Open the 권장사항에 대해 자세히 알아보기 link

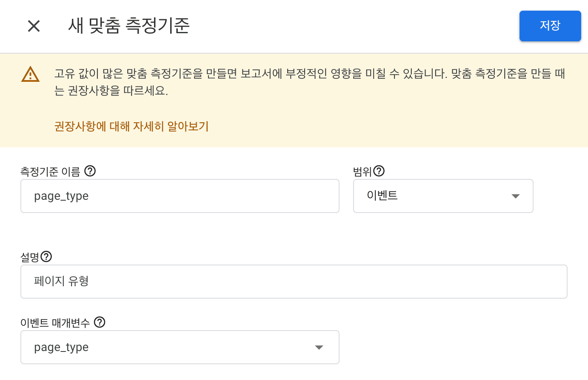click(x=131, y=127)
